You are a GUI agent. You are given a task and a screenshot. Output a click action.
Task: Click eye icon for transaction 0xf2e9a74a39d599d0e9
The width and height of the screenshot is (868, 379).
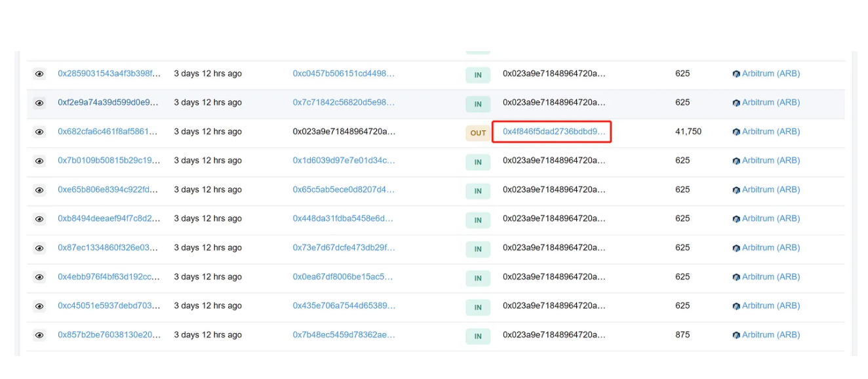tap(39, 103)
